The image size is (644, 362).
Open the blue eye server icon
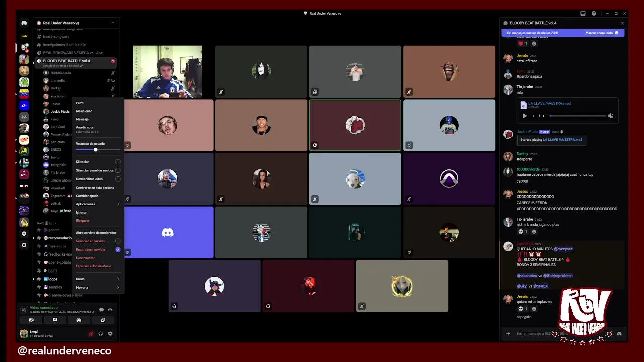pos(24,105)
